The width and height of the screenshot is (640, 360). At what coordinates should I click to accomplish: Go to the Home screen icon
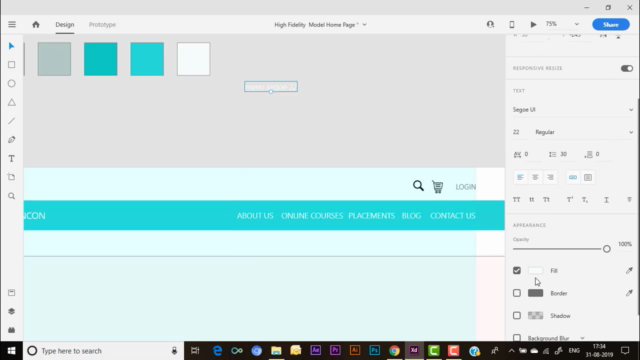click(36, 24)
